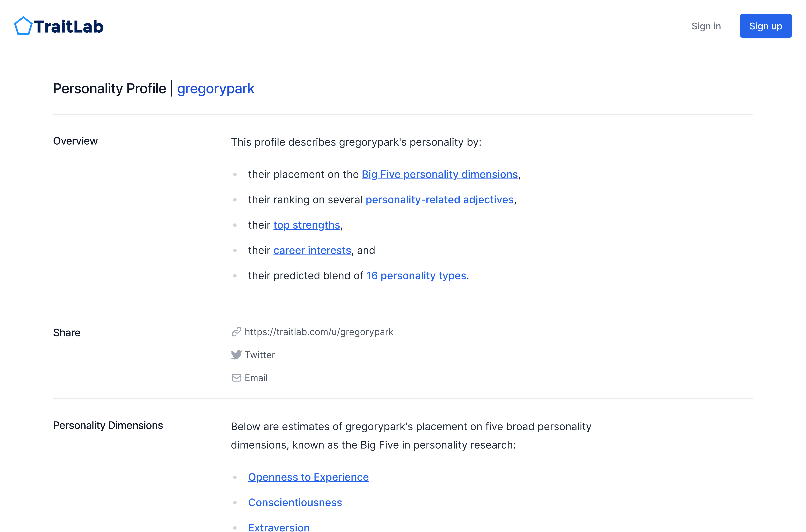Image resolution: width=806 pixels, height=532 pixels.
Task: Open the 'career interests' link
Action: point(312,250)
